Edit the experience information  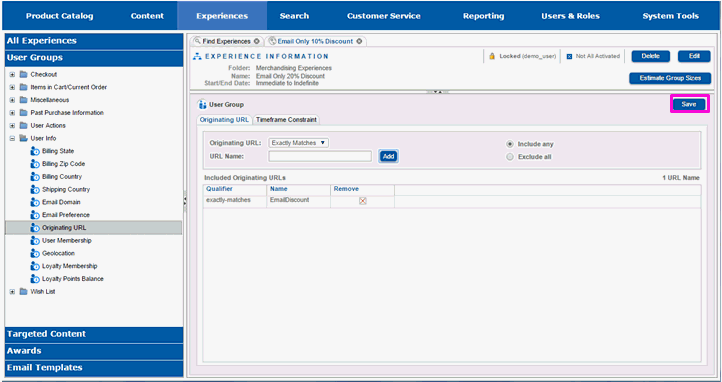click(694, 56)
